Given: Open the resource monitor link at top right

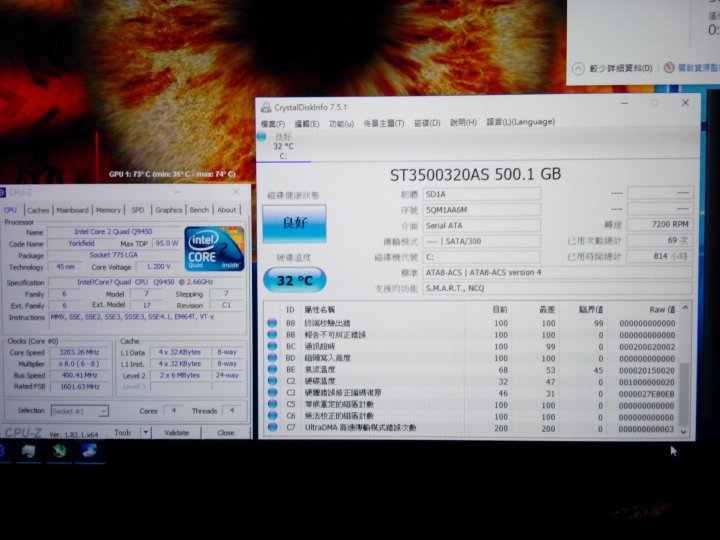Looking at the screenshot, I should coord(697,68).
